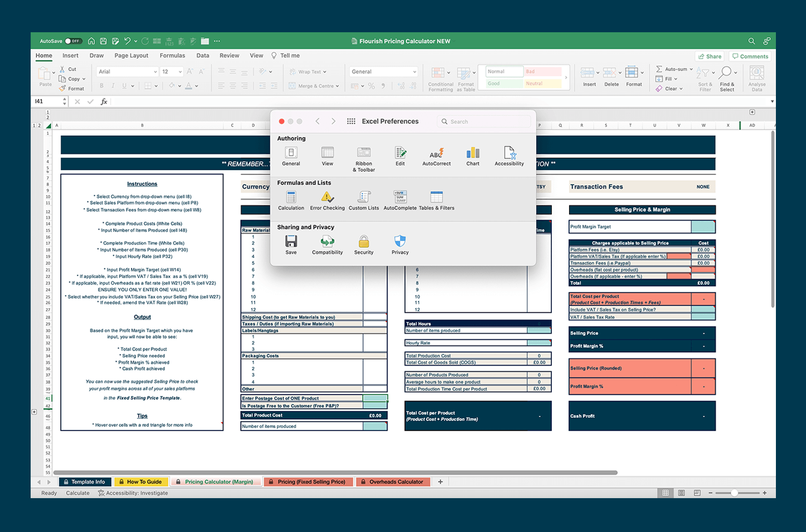Open Security preferences under Sharing and Privacy

point(363,243)
